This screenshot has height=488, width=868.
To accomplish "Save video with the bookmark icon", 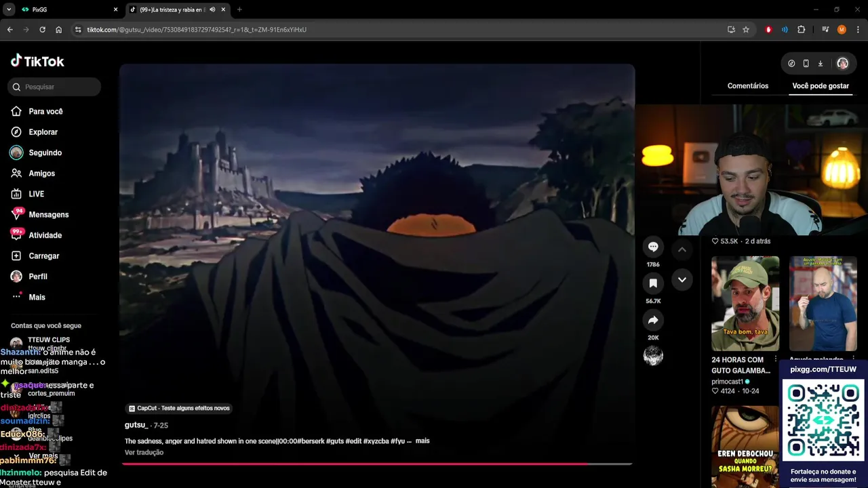I will click(x=653, y=283).
